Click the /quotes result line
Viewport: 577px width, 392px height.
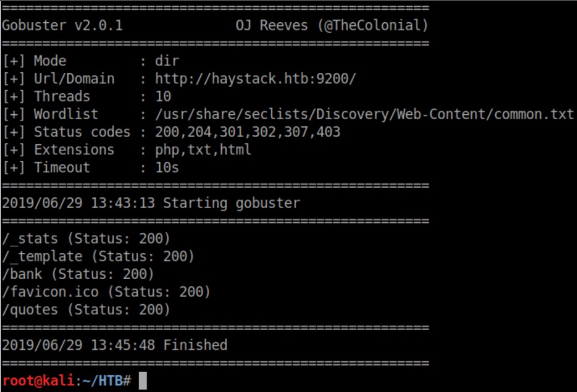click(86, 310)
